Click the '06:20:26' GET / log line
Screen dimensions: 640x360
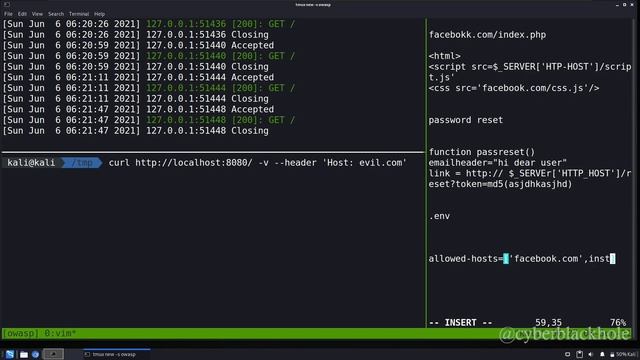(149, 24)
